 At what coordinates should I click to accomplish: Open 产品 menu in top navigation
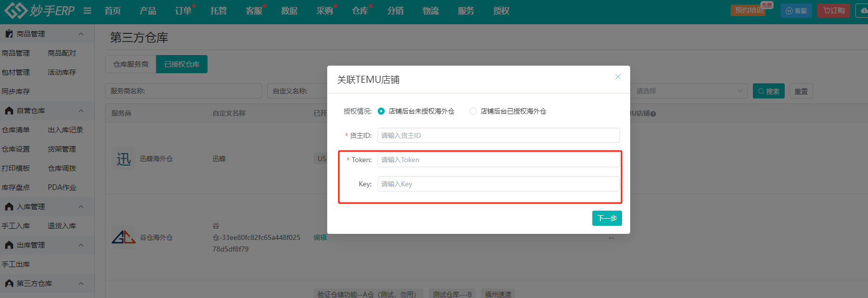click(x=148, y=11)
